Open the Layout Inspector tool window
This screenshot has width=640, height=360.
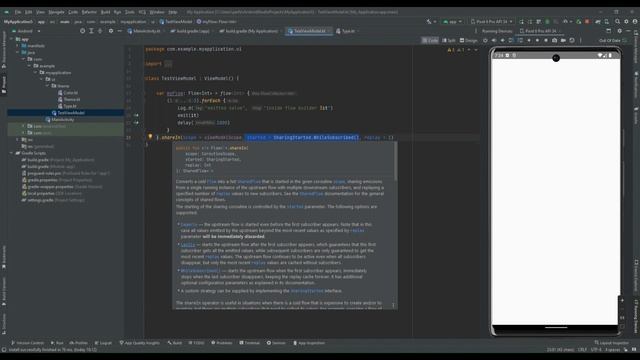click(x=611, y=343)
